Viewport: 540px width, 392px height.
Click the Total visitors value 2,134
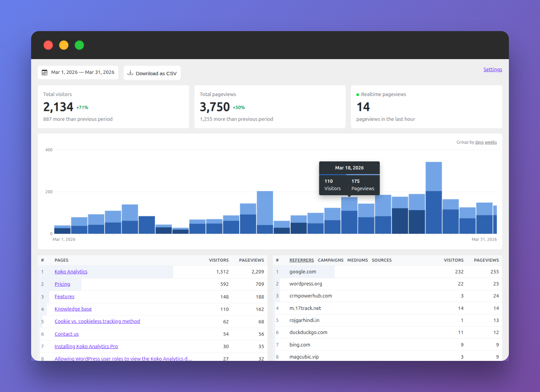pyautogui.click(x=58, y=107)
